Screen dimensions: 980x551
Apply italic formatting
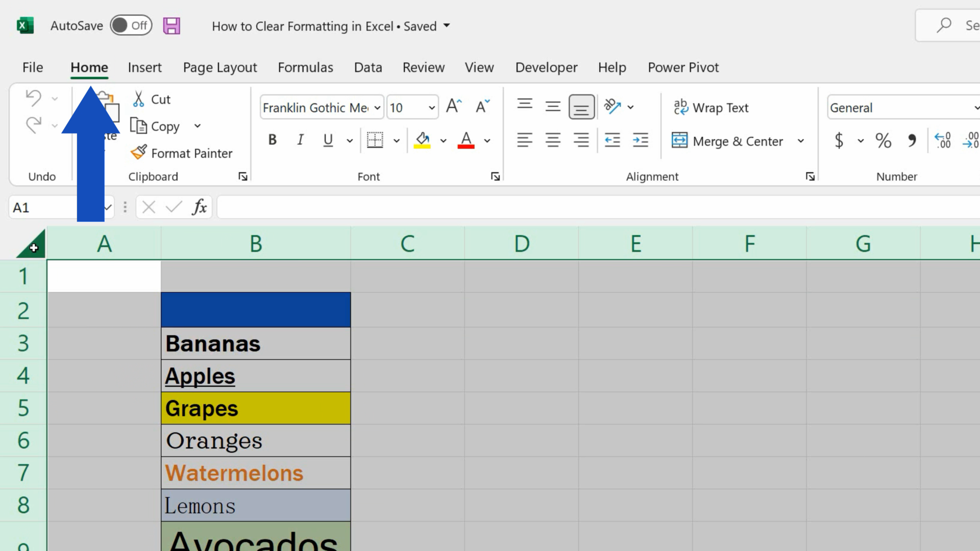300,140
